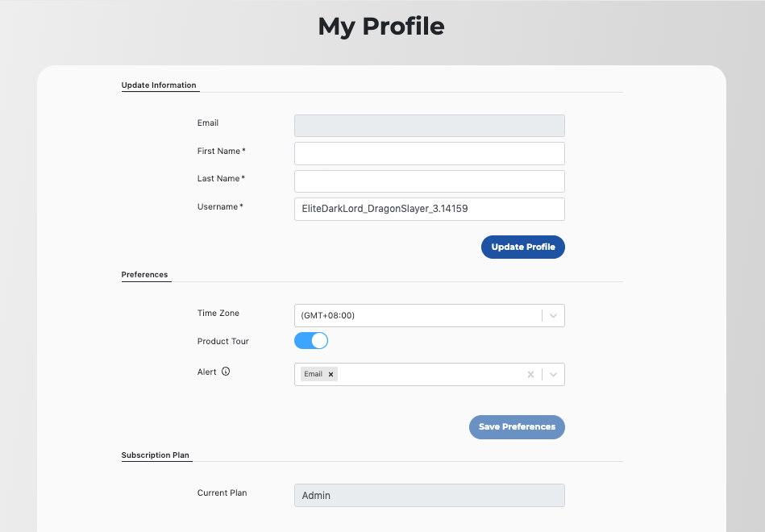Focus the First Name input field
Screen dimensions: 765x532
click(429, 153)
